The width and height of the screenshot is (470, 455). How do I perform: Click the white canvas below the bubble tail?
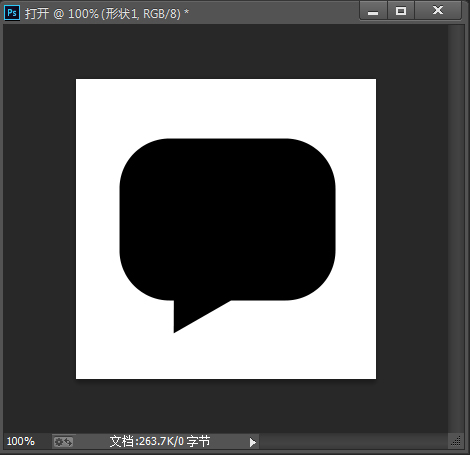point(226,356)
